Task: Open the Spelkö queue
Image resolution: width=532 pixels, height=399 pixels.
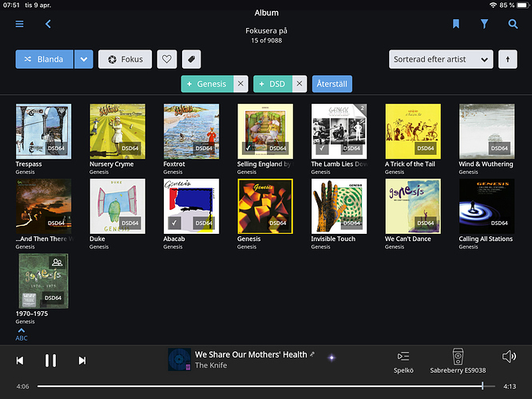Action: (x=403, y=362)
